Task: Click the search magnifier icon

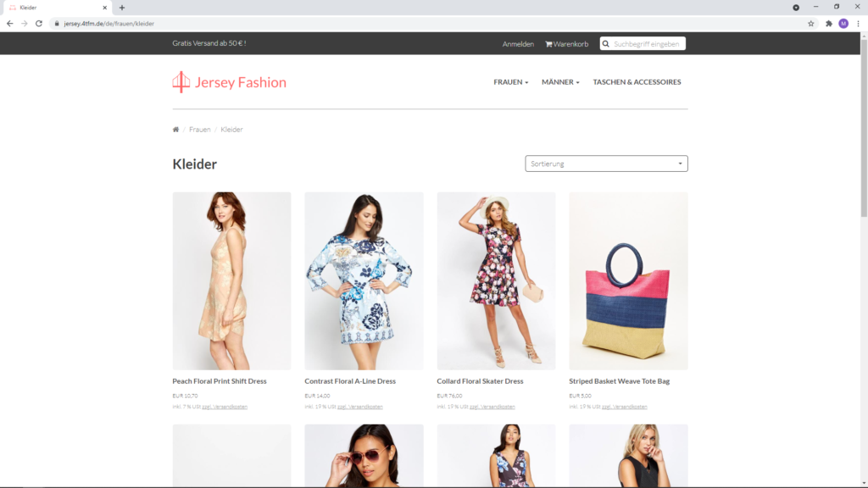Action: pos(606,43)
